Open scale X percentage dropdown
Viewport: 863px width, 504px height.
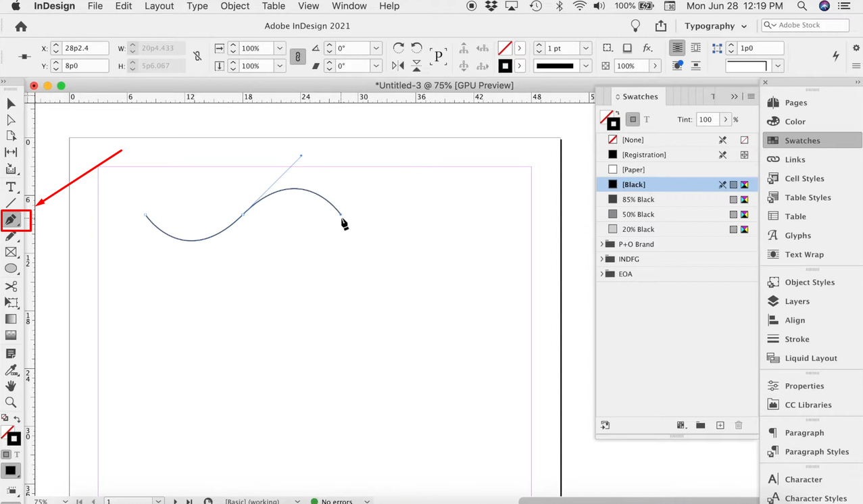(280, 48)
